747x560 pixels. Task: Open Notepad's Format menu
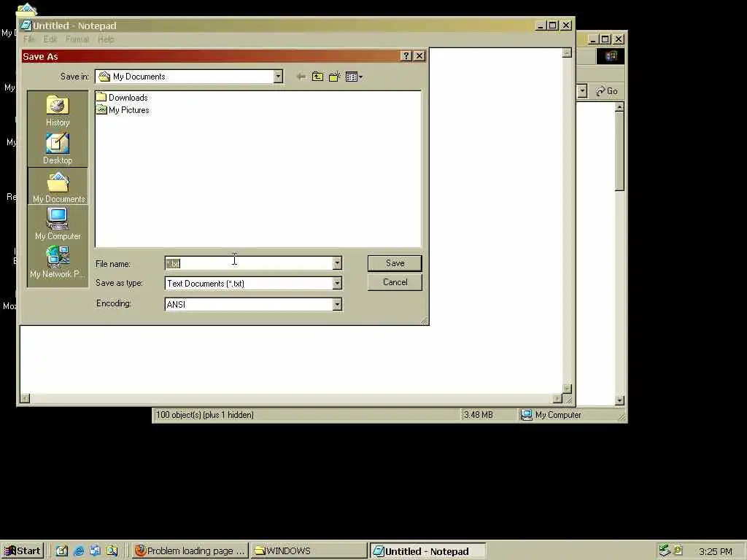pos(77,39)
